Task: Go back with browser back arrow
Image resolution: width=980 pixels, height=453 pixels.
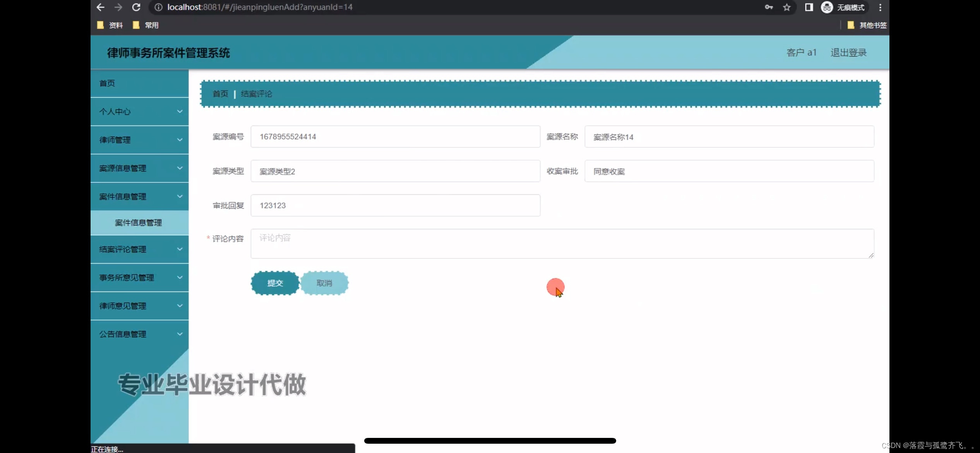Action: [x=100, y=7]
